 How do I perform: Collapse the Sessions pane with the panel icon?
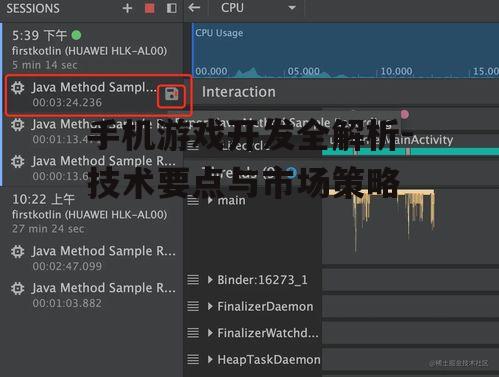tap(172, 8)
